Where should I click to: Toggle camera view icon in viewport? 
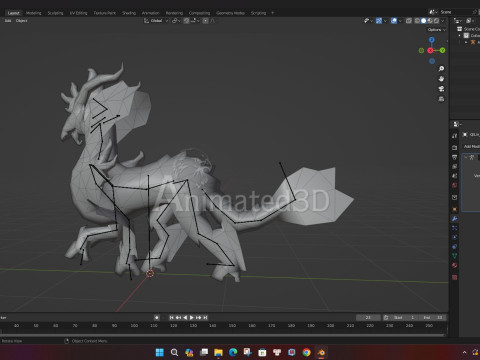point(441,89)
